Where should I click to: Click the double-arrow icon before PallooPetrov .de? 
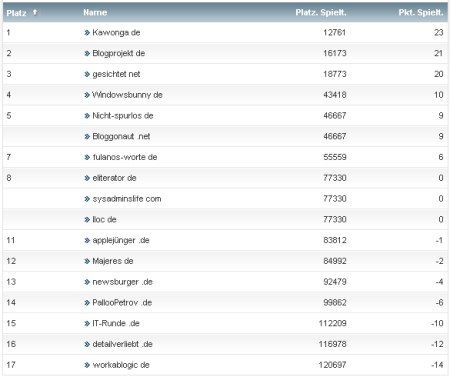click(87, 303)
